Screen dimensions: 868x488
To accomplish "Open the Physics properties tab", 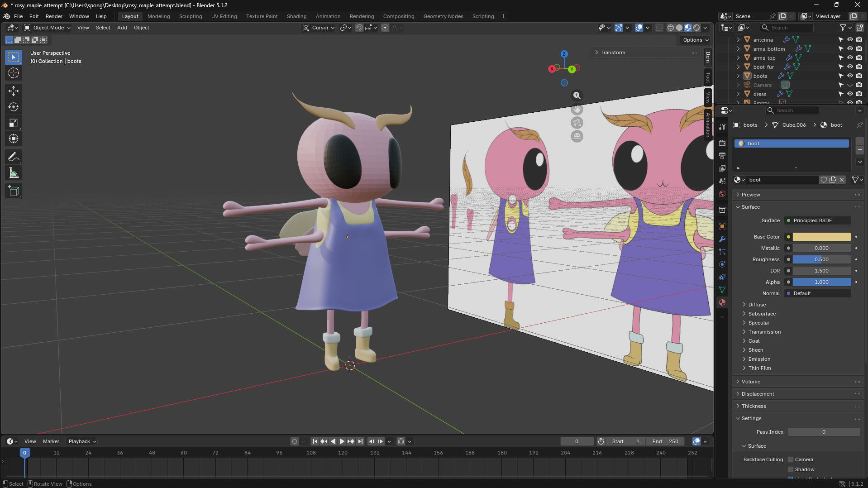I will pyautogui.click(x=722, y=264).
